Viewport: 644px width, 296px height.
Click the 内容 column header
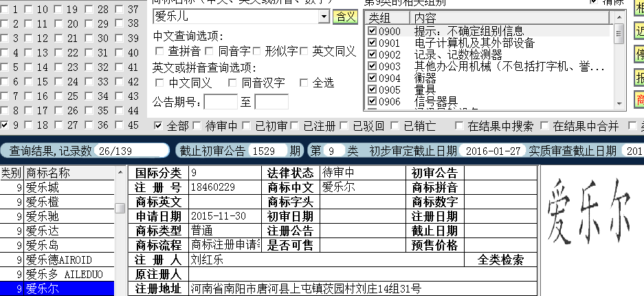point(510,18)
